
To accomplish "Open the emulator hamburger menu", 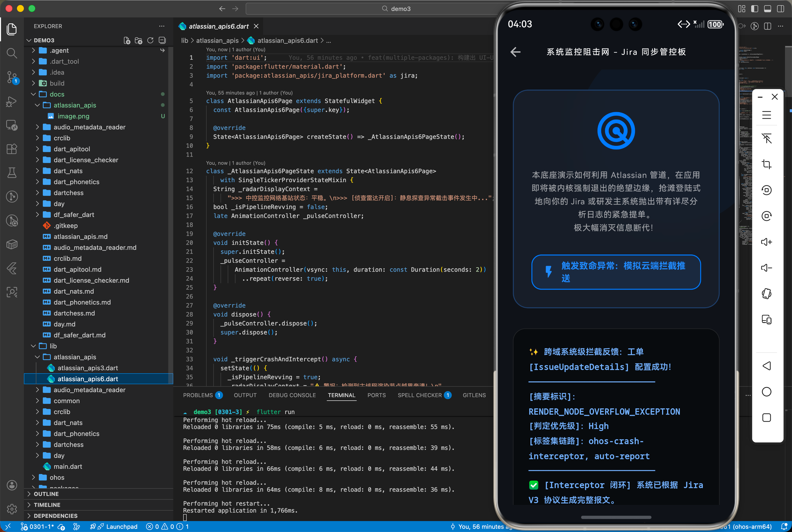I will pyautogui.click(x=767, y=115).
